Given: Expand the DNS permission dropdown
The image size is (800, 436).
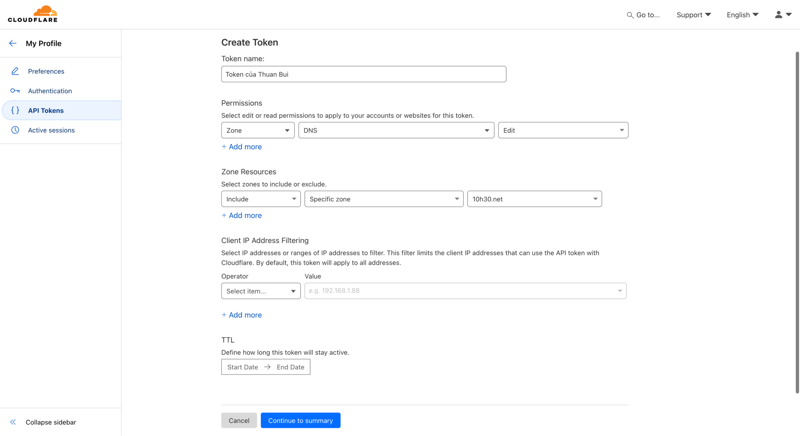Looking at the screenshot, I should click(x=396, y=130).
